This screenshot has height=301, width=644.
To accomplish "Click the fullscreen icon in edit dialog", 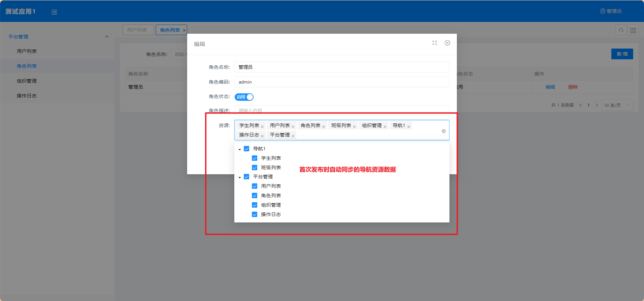I will (434, 43).
